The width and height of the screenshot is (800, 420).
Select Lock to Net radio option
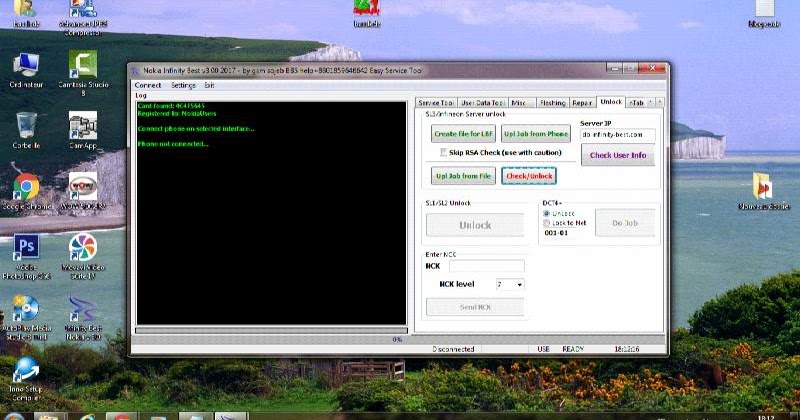coord(546,223)
